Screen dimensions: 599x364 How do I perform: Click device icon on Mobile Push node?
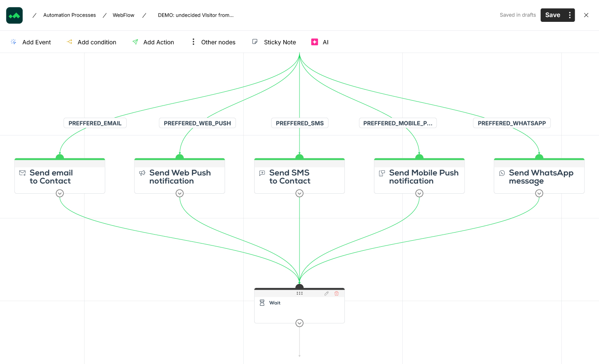[382, 173]
